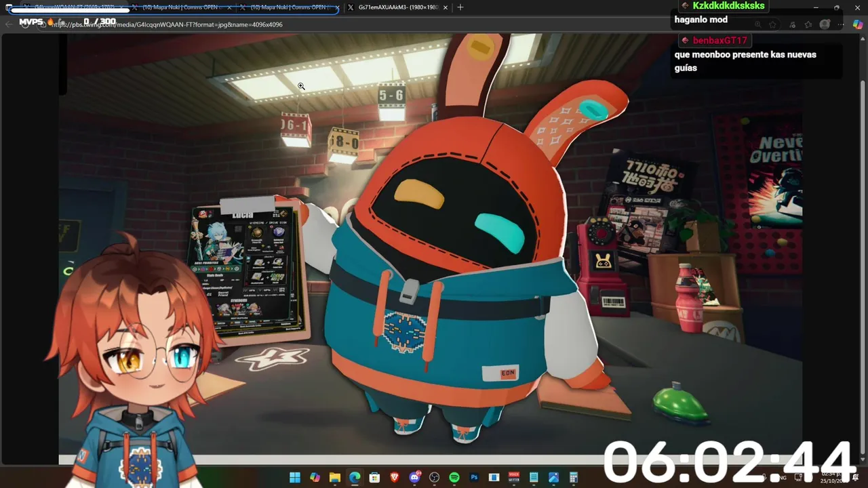Screen dimensions: 868x488
Task: Open Spotify from the taskbar
Action: coord(454,478)
